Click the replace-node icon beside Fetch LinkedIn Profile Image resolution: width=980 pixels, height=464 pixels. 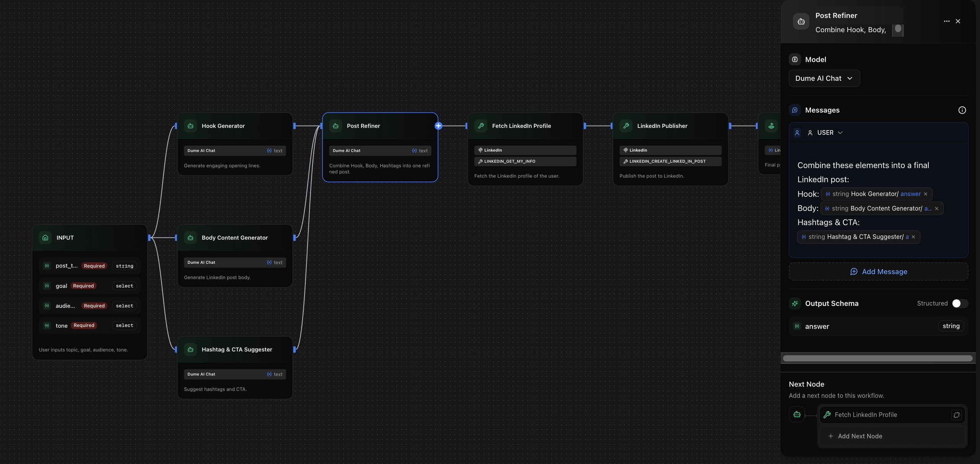[x=956, y=415]
